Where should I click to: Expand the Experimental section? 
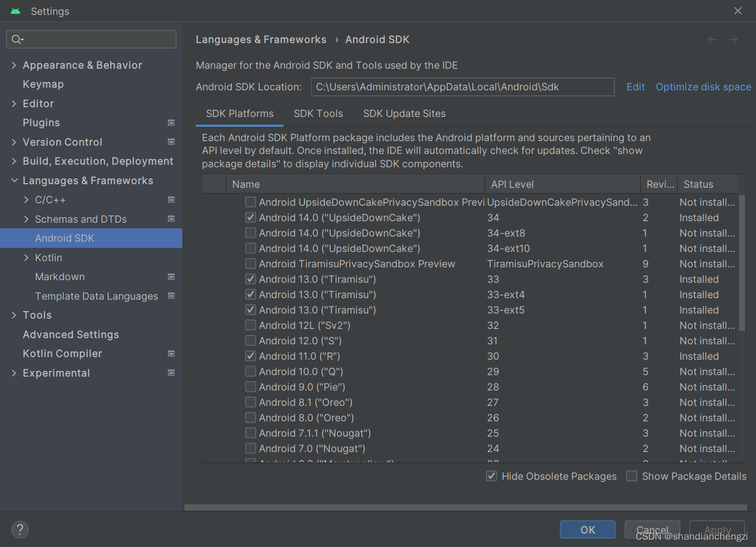click(x=14, y=373)
